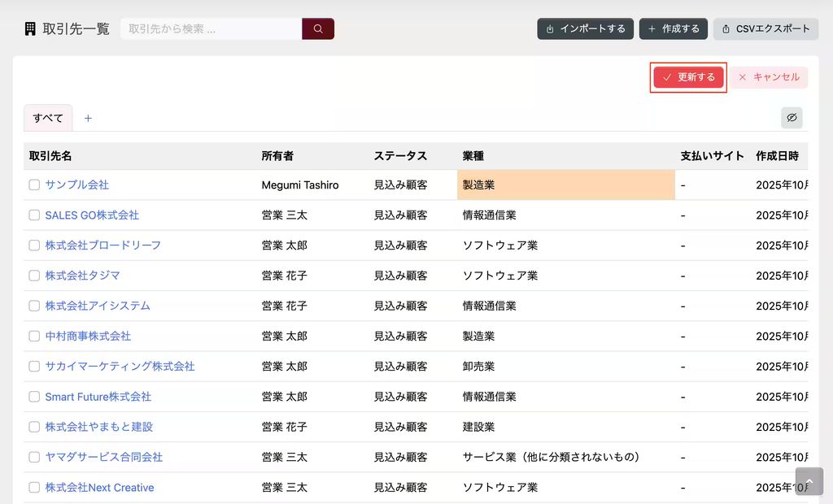Click 取引先名 column header
This screenshot has width=833, height=504.
(x=50, y=156)
